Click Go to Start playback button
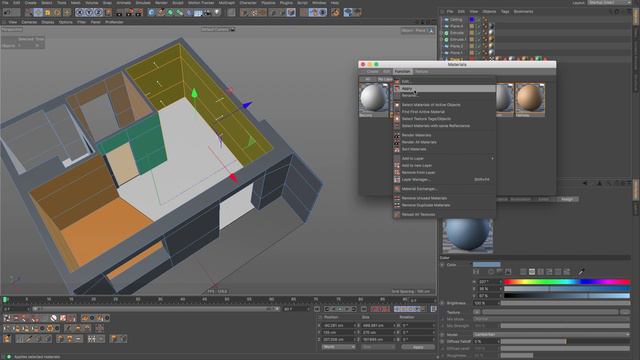This screenshot has width=640, height=360. [x=317, y=309]
